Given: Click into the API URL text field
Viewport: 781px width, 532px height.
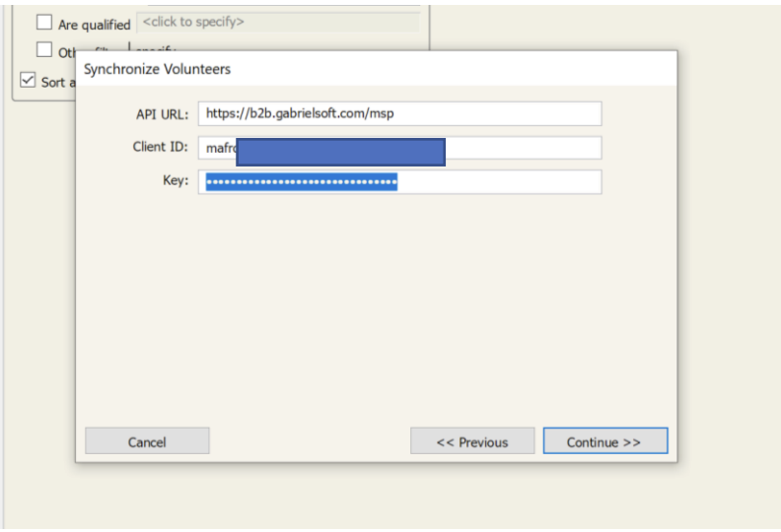Looking at the screenshot, I should [400, 113].
